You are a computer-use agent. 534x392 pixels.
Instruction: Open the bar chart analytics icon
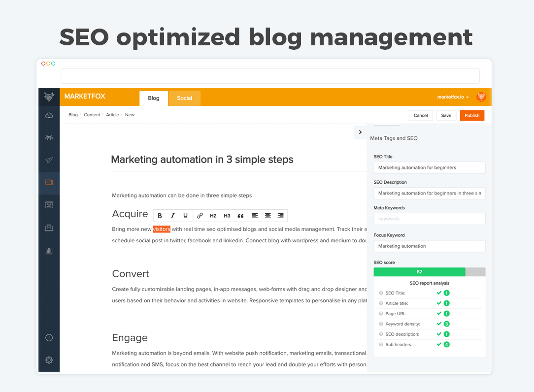coord(49,251)
